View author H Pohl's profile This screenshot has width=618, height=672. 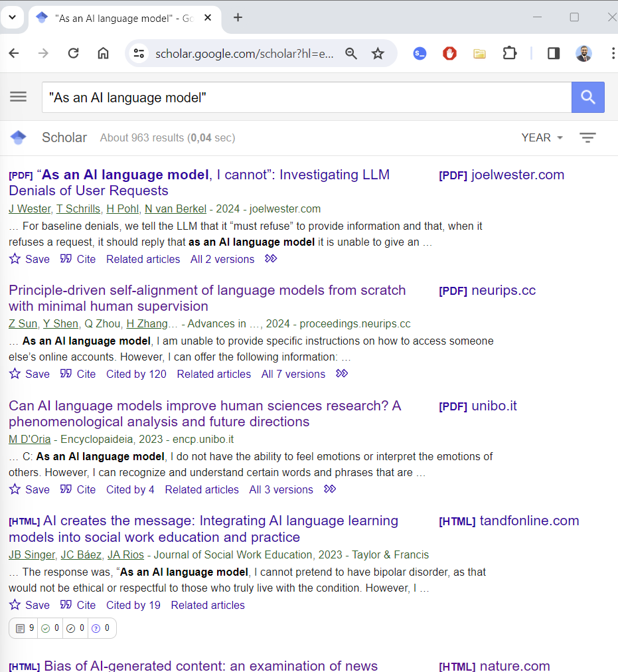tap(123, 209)
